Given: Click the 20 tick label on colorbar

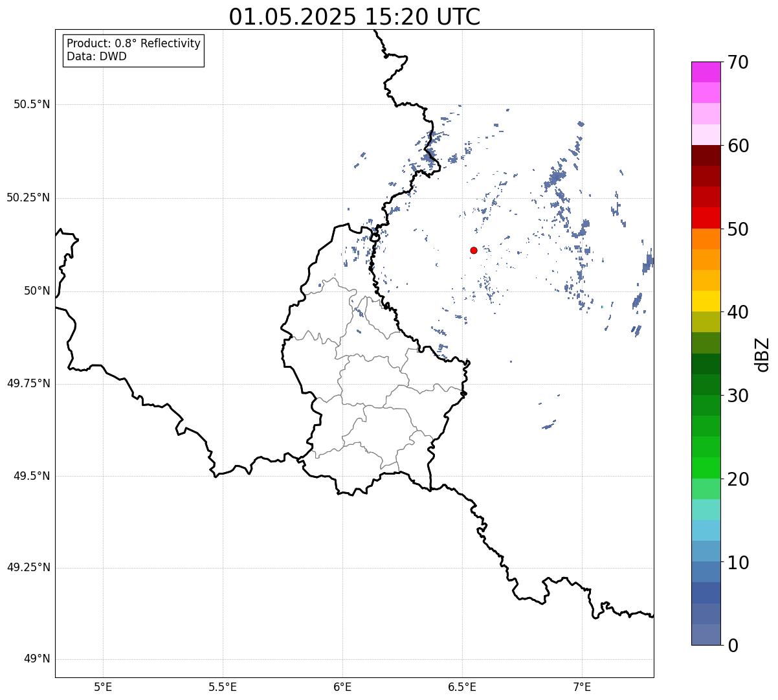Looking at the screenshot, I should pos(737,479).
